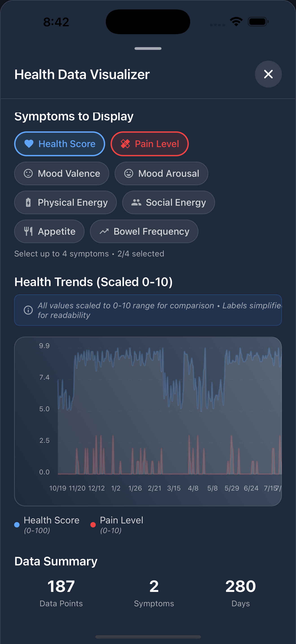Screen dimensions: 296x644
Task: Click the fork and knife Appetite icon
Action: tap(28, 231)
